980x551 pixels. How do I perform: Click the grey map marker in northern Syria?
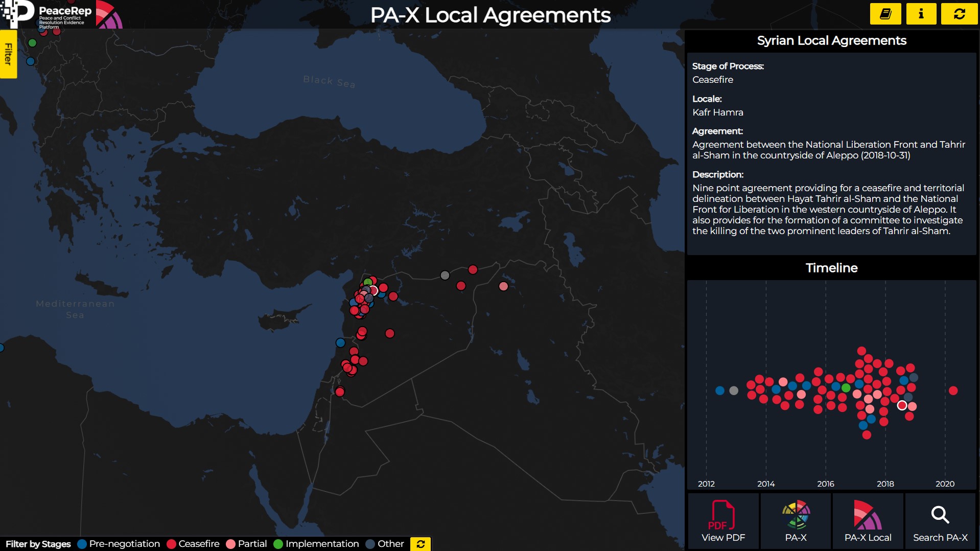445,275
